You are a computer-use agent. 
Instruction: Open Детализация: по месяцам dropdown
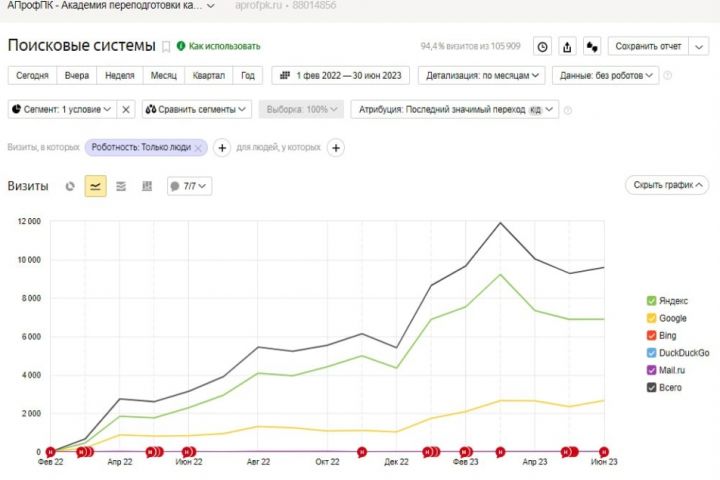(483, 75)
